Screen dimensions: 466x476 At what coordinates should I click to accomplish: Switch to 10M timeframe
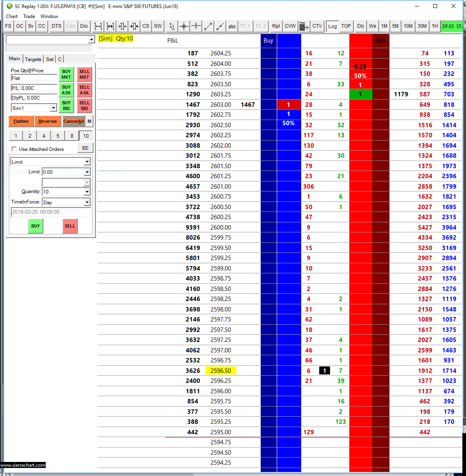tap(408, 26)
